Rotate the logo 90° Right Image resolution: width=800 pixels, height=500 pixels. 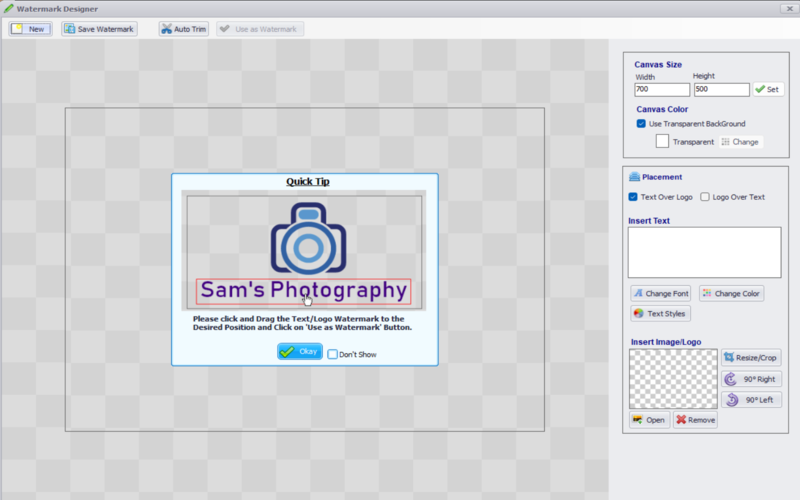[x=751, y=379]
